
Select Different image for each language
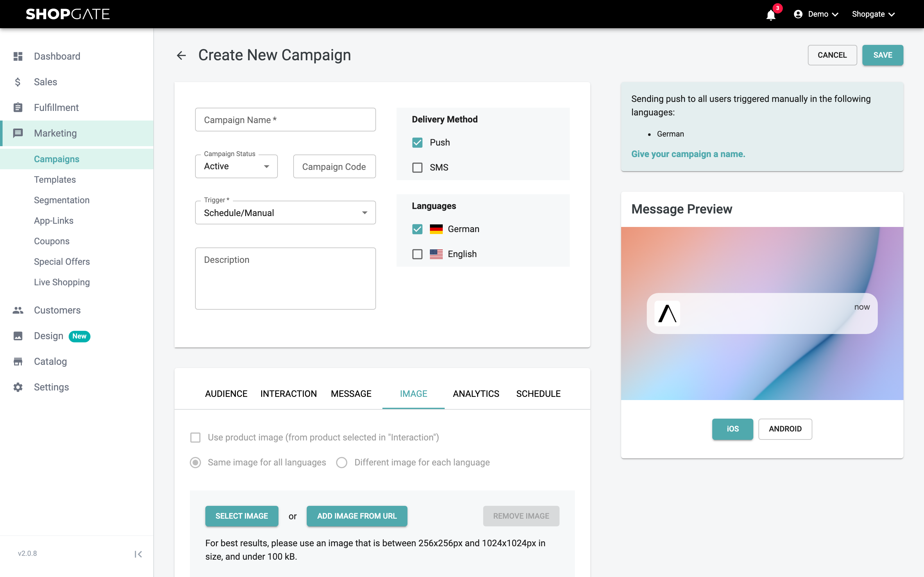342,463
